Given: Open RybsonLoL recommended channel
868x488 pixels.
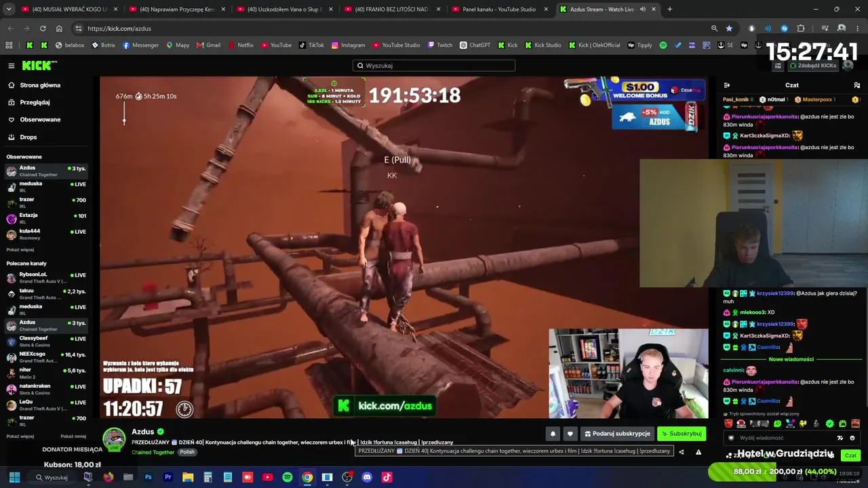Looking at the screenshot, I should tap(46, 277).
